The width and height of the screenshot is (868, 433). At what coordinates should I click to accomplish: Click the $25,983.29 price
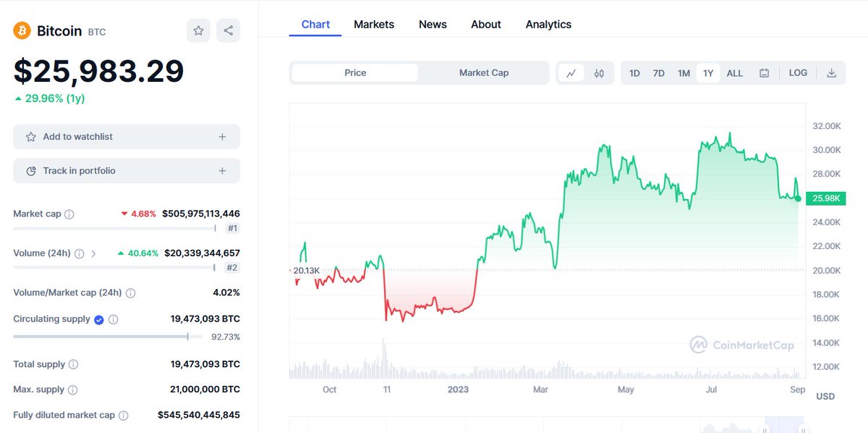(x=98, y=71)
